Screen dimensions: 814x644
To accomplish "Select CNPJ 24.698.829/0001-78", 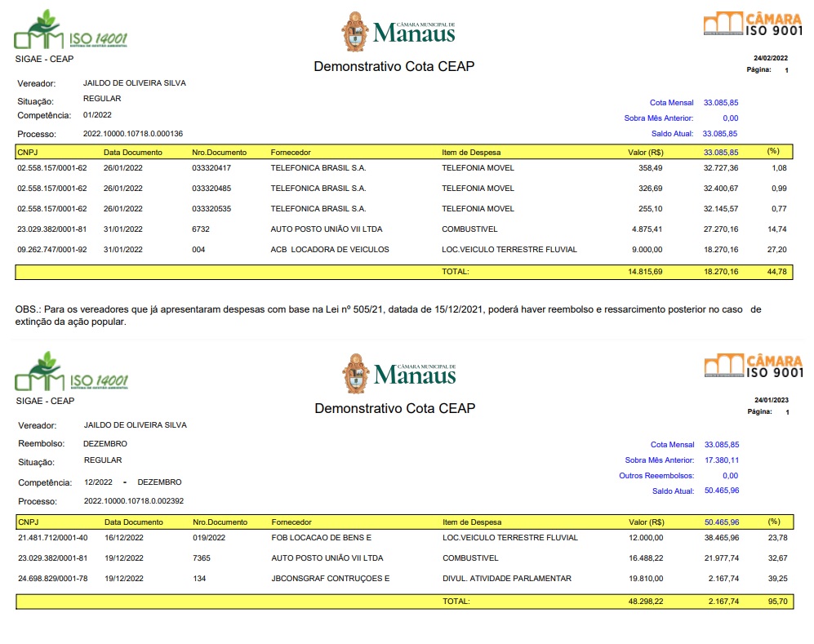I will click(x=53, y=579).
